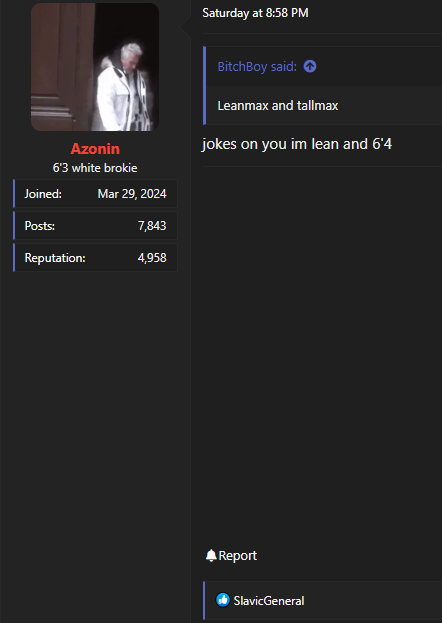
Task: Click the 'Mar 29, 2024' joined date
Action: (x=132, y=194)
